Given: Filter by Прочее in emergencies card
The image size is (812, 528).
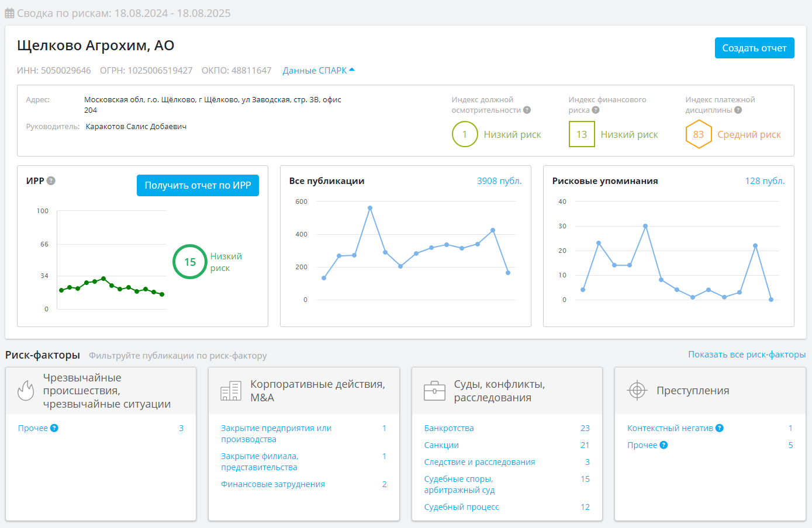Looking at the screenshot, I should tap(33, 428).
